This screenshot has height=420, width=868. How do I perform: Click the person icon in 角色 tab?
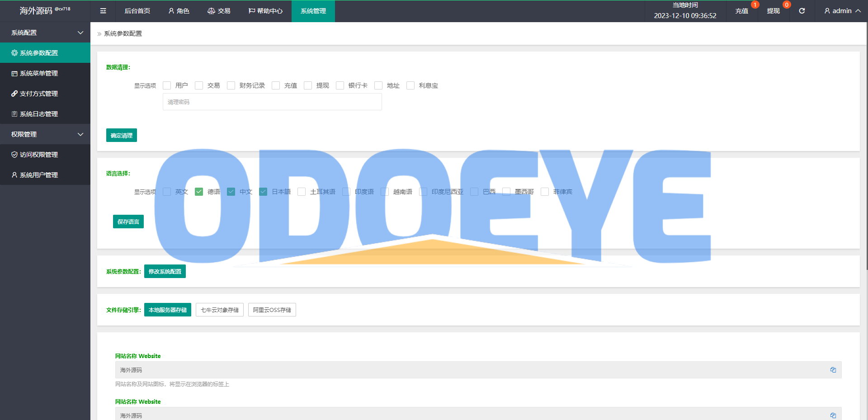tap(171, 11)
